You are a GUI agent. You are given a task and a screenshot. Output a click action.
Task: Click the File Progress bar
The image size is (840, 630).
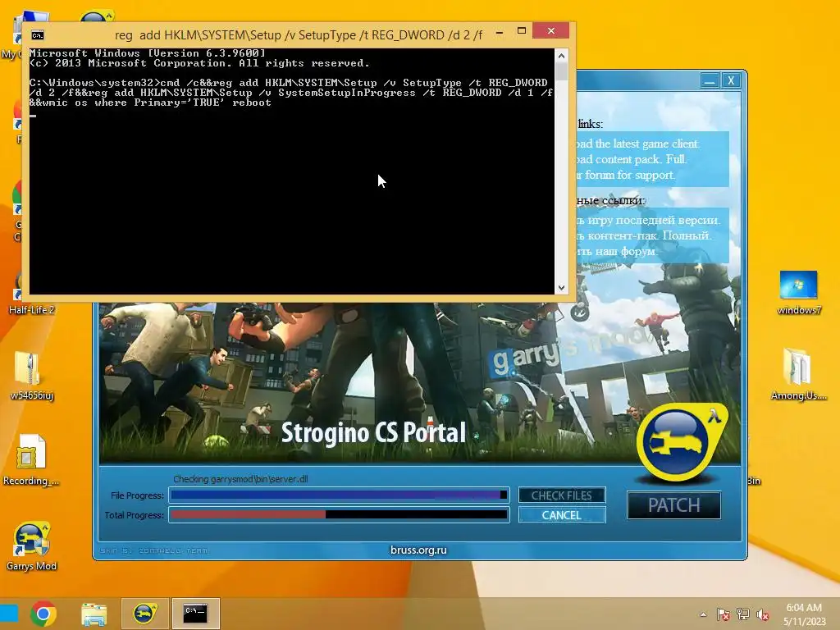point(339,495)
